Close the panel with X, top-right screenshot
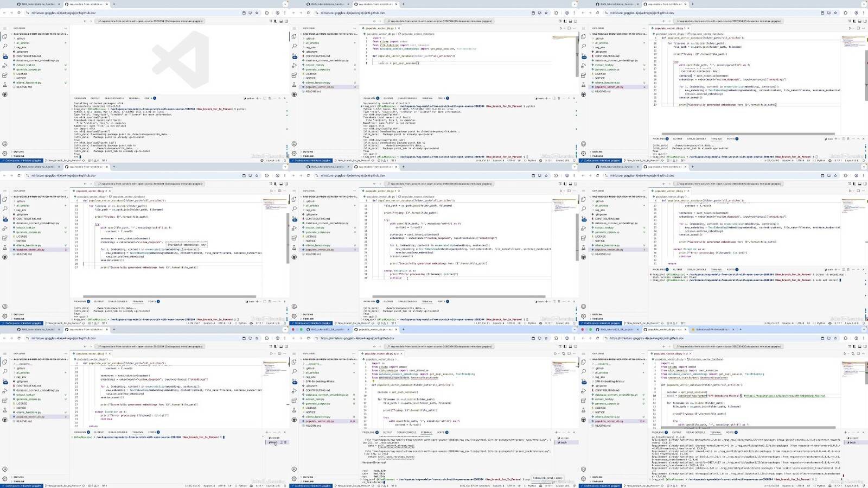 coord(863,139)
